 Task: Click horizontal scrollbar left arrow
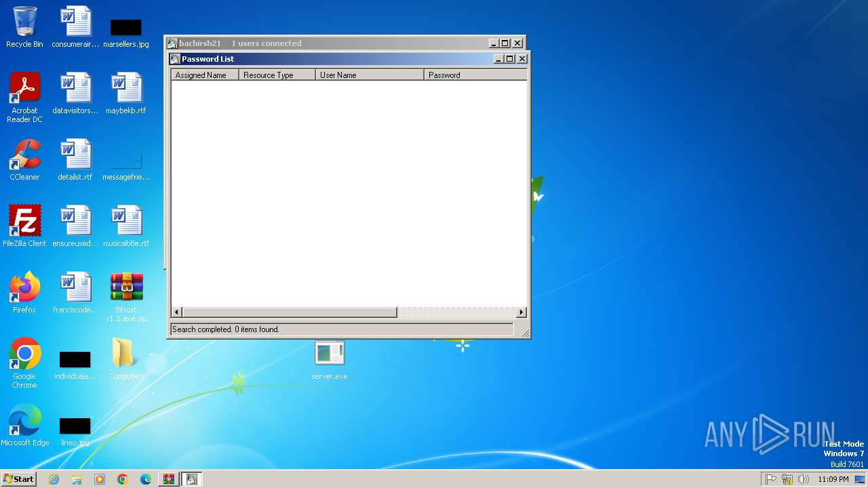pos(176,312)
